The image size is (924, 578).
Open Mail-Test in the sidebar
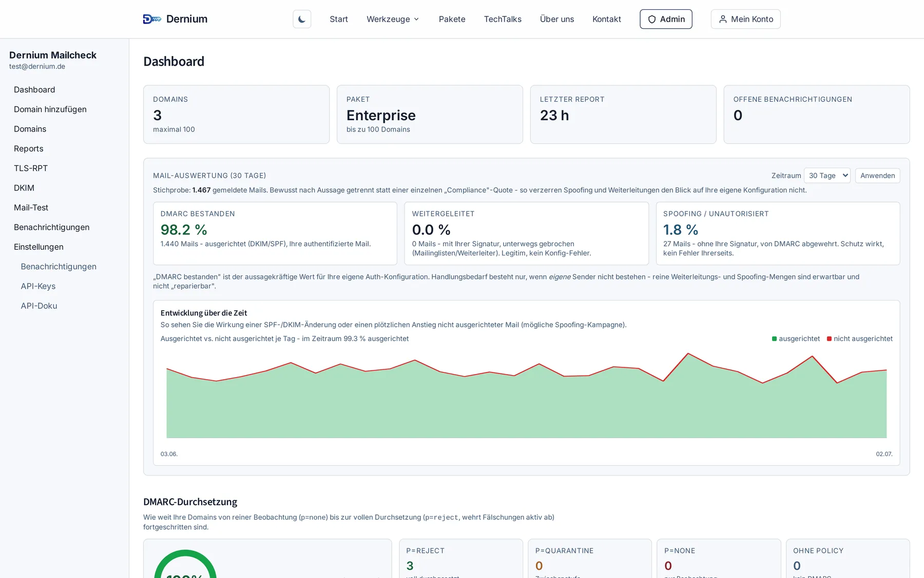[31, 208]
